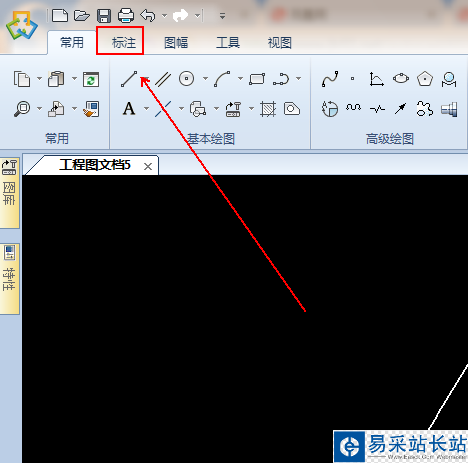
Task: Expand the Circle tool dropdown arrow
Action: (206, 79)
